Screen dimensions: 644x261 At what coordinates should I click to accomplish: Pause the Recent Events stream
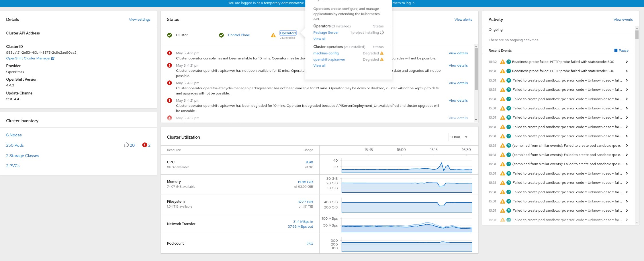tap(621, 51)
